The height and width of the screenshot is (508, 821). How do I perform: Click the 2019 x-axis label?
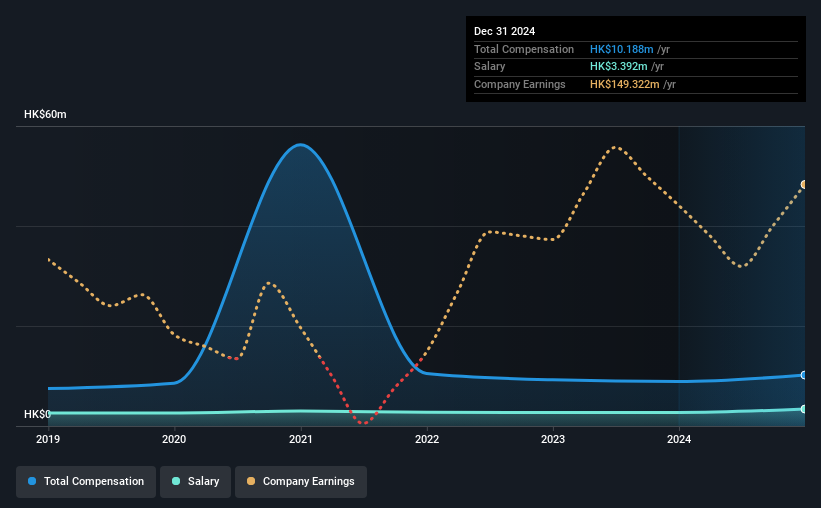(48, 439)
